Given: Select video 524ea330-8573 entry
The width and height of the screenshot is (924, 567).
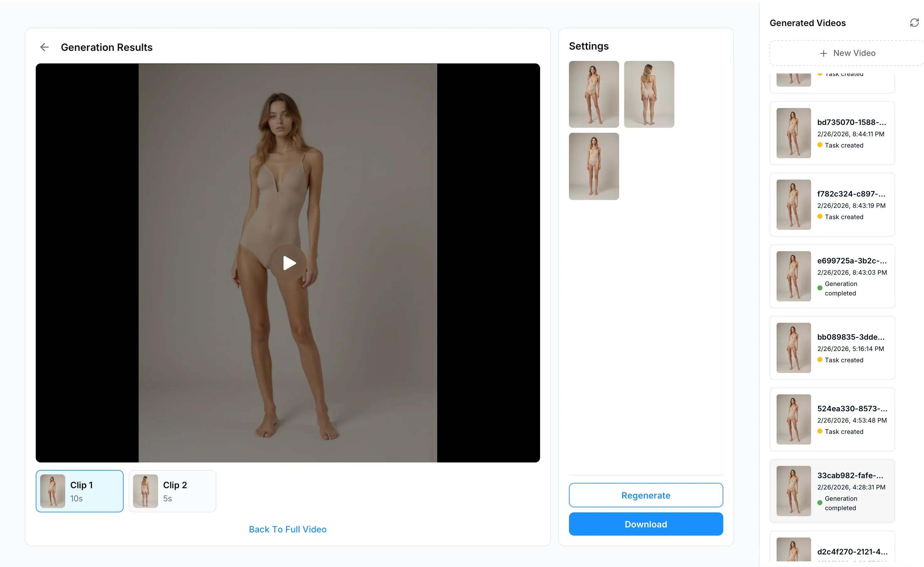Looking at the screenshot, I should (832, 419).
